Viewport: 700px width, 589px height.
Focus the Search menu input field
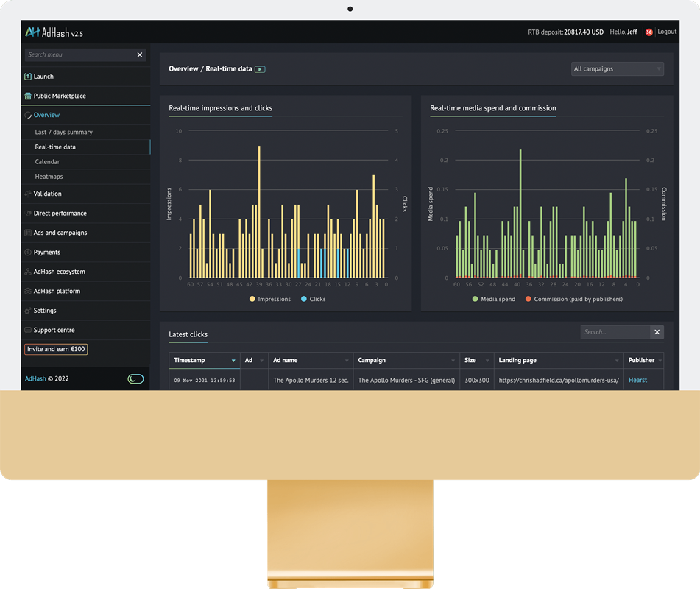79,55
